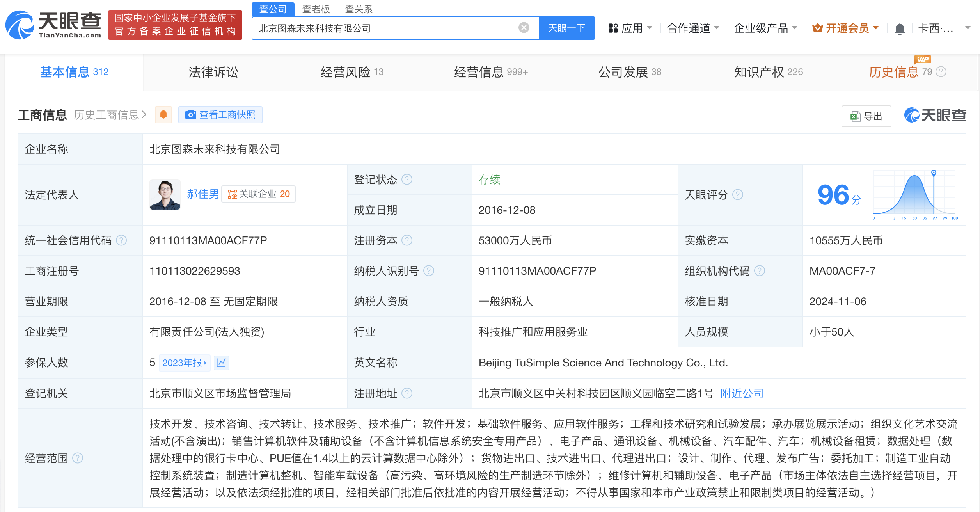Open the 附近公司 link
980x512 pixels.
(742, 393)
